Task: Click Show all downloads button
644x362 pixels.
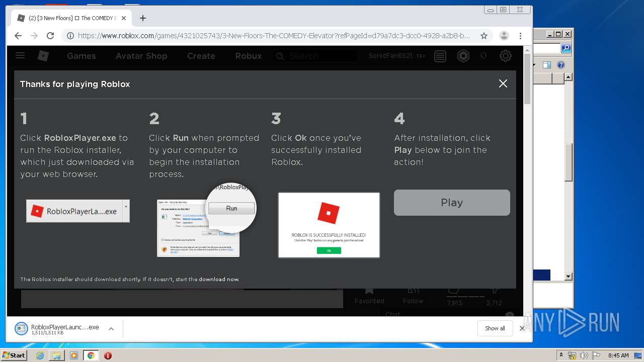Action: point(495,328)
